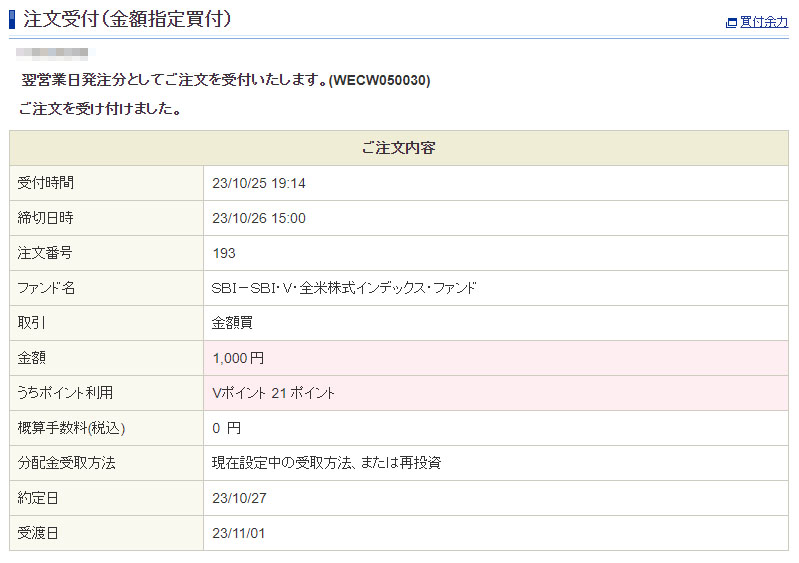Click the 約定日 value 23/10/27
The image size is (799, 563).
click(239, 498)
